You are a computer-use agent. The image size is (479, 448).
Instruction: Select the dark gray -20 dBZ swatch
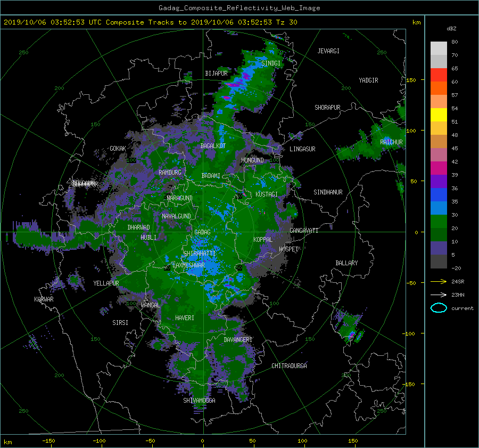point(439,261)
